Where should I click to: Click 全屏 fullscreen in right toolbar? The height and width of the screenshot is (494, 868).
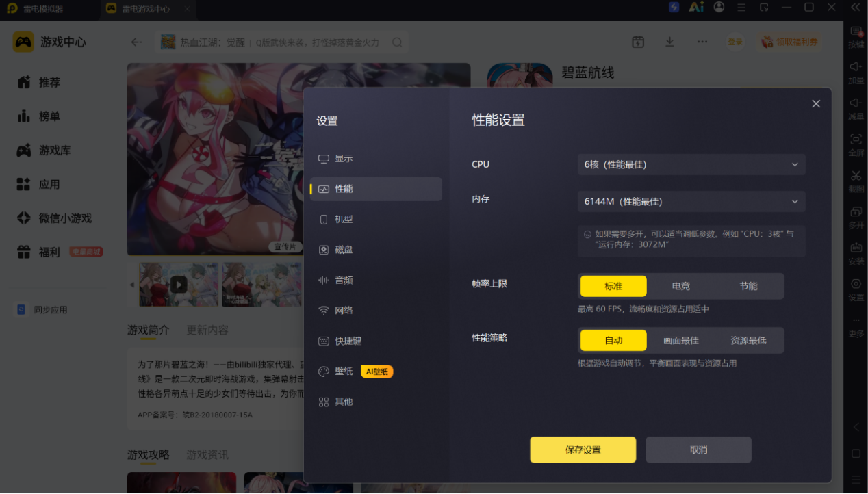coord(856,145)
